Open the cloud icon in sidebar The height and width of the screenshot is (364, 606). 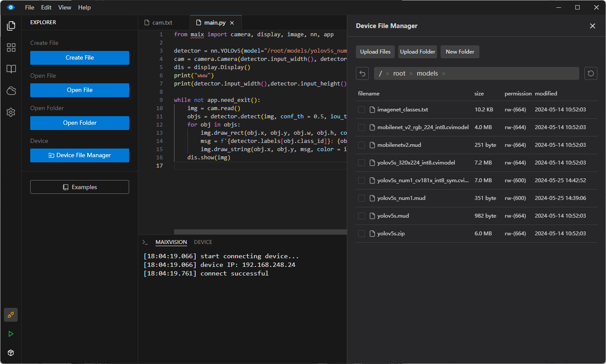pyautogui.click(x=11, y=91)
